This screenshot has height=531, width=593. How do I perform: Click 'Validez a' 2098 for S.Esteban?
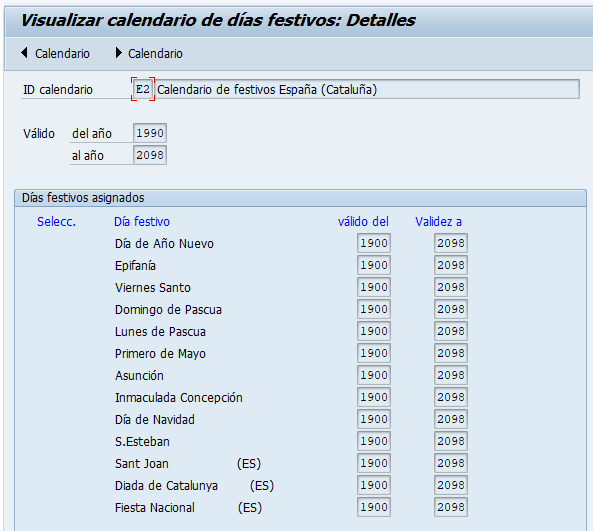click(x=451, y=441)
